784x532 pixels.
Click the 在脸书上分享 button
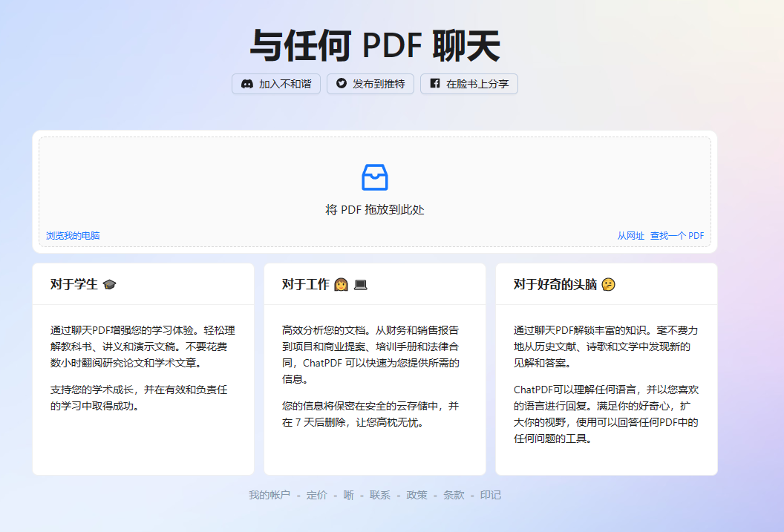point(468,84)
